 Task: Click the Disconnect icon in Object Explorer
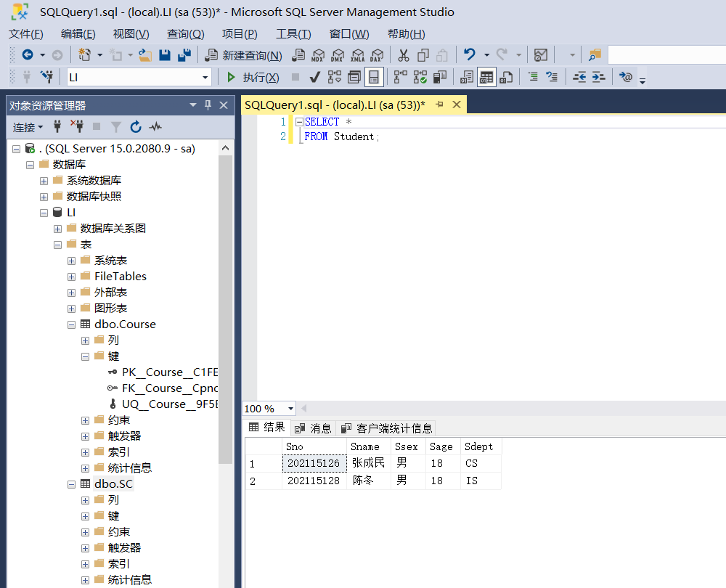(78, 126)
